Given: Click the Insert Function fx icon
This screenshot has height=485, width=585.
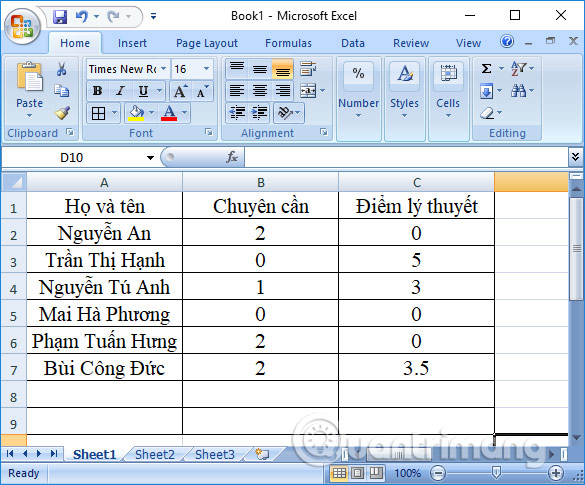Looking at the screenshot, I should tap(232, 157).
